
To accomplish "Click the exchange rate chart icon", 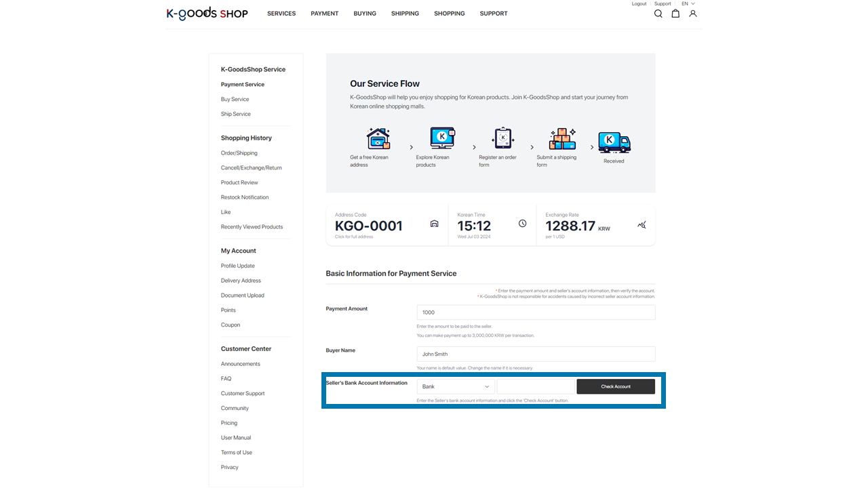I will (x=642, y=224).
